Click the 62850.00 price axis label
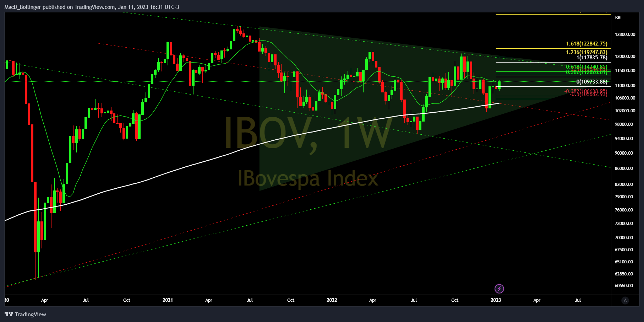The height and width of the screenshot is (322, 644). (624, 274)
